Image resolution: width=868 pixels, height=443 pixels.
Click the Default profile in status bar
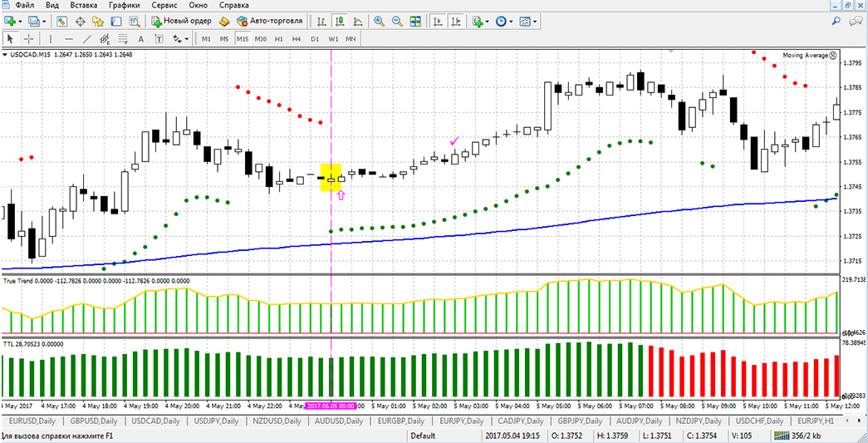423,436
